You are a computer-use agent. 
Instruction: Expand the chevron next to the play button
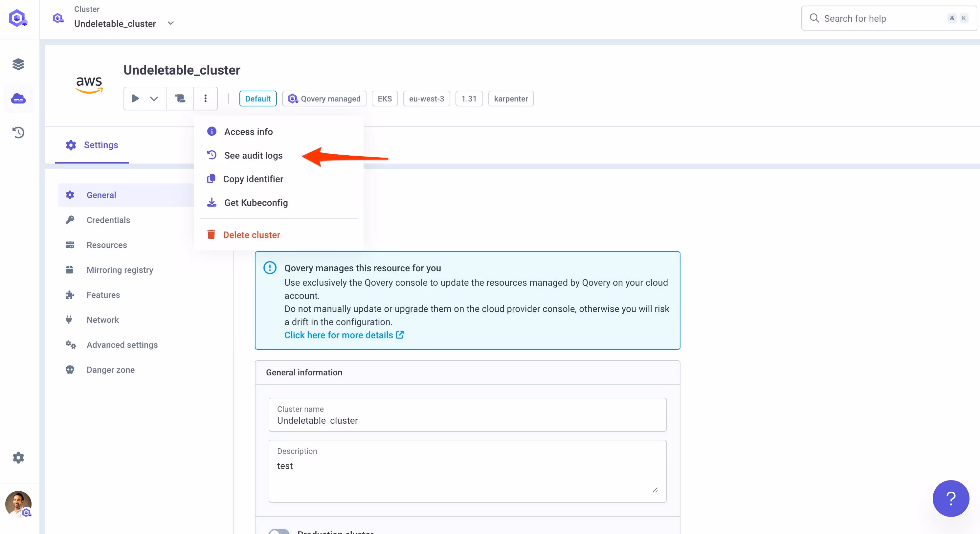coord(154,99)
